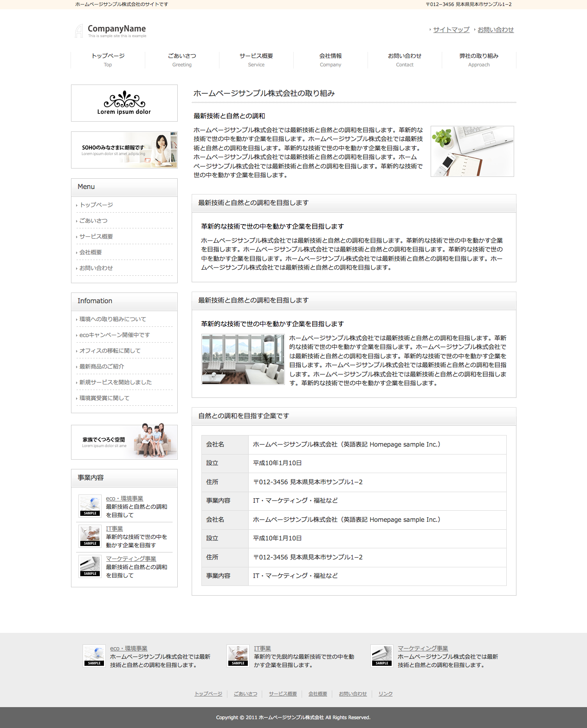Open ごあいさつ in the sidebar Menu
This screenshot has width=587, height=728.
coord(93,221)
